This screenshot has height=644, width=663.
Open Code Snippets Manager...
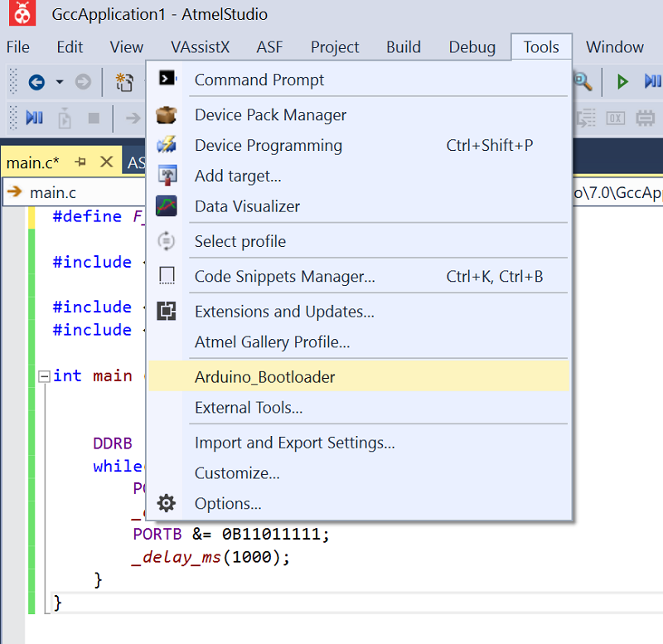pos(359,276)
